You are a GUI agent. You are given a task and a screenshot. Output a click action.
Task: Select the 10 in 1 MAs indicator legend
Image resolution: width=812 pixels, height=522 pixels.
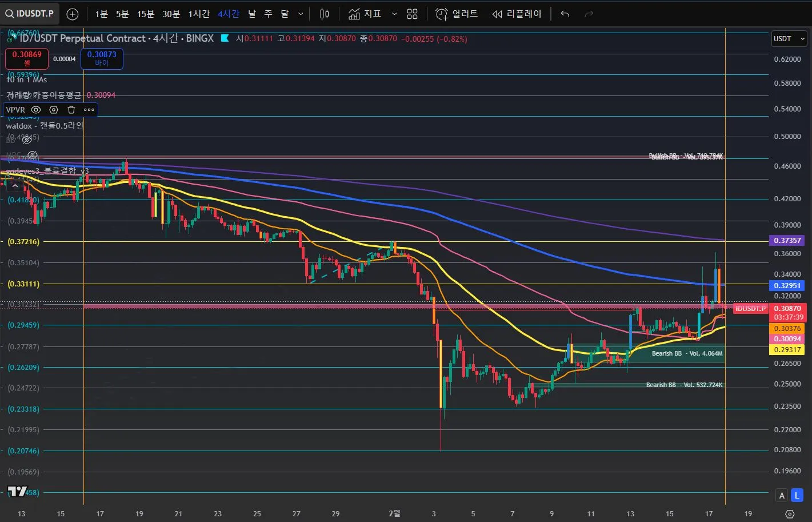26,79
